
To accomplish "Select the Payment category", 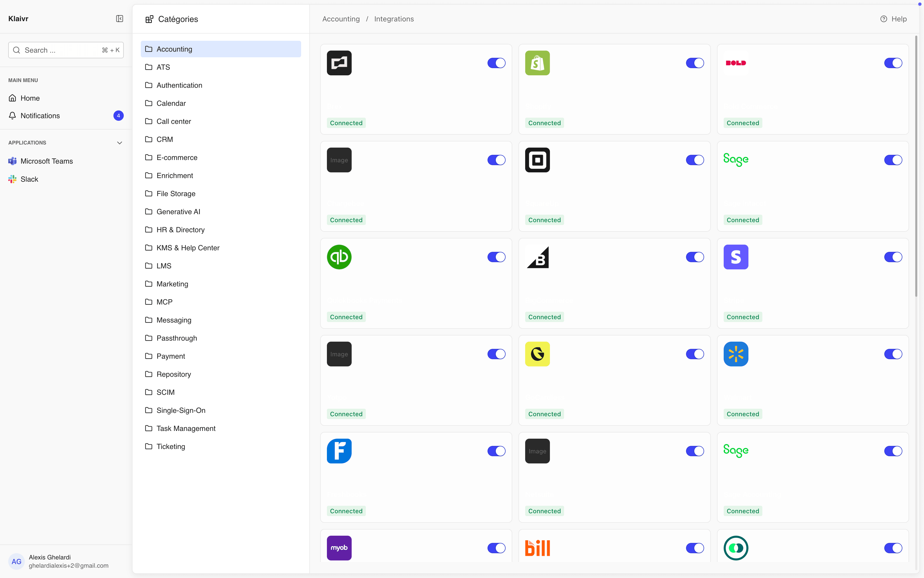I will (x=221, y=356).
